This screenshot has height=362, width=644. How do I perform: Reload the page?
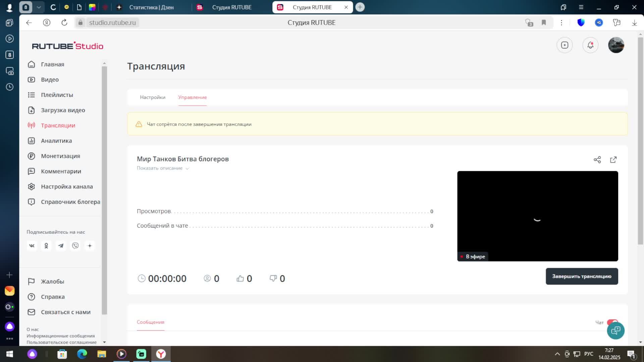coord(64,22)
